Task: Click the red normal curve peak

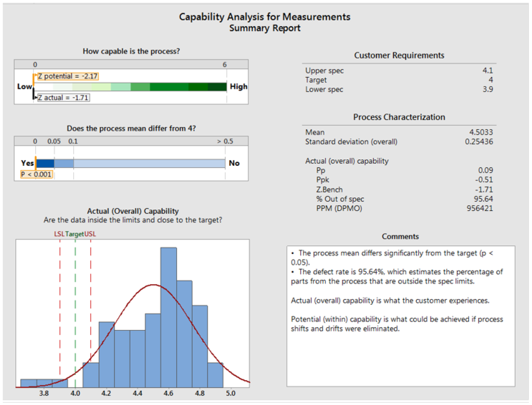Action: click(x=154, y=285)
